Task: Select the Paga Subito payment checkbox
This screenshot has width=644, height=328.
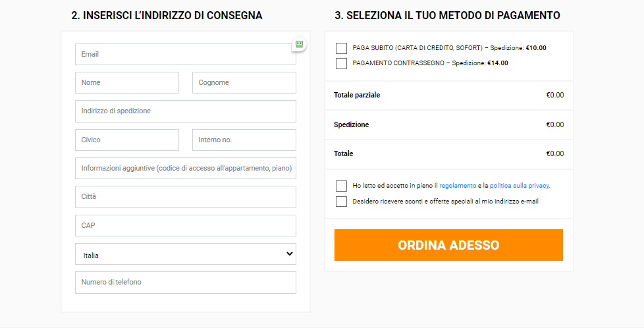Action: click(341, 48)
